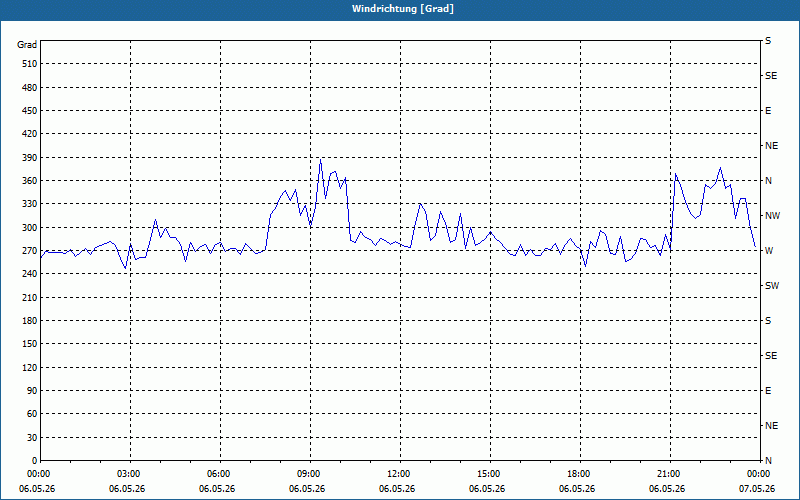Click the chart title Windrichtung [Grad]

(x=403, y=9)
